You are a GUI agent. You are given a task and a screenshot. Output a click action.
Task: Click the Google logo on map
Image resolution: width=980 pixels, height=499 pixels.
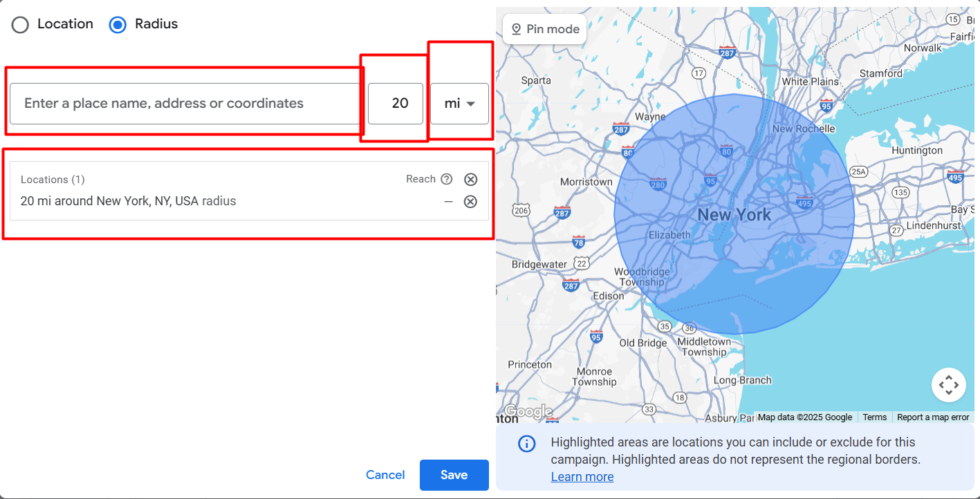pos(528,412)
